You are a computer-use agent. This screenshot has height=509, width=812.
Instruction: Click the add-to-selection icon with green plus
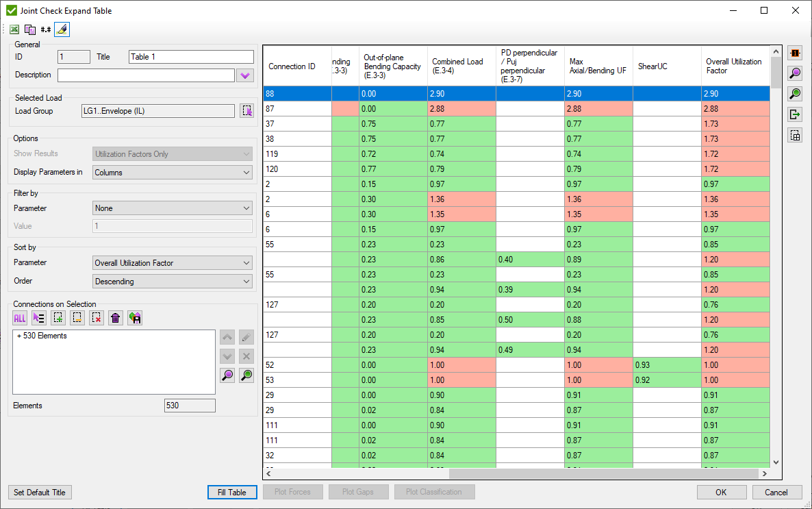[58, 318]
